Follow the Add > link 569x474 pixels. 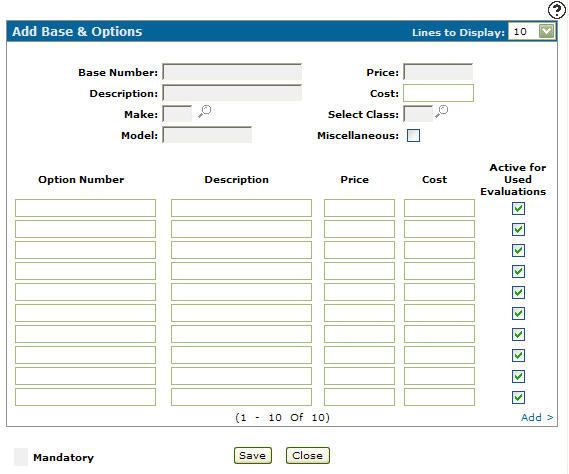pos(537,417)
